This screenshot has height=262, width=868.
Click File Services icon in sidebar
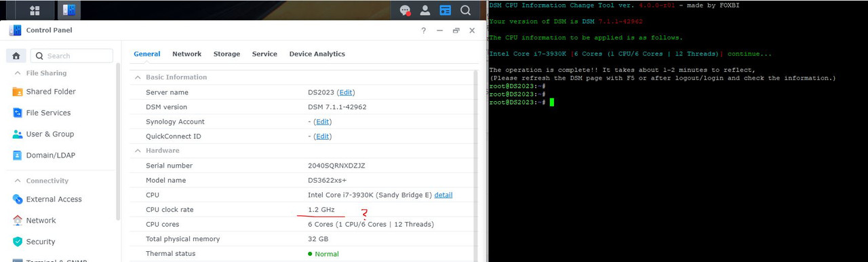[x=18, y=113]
